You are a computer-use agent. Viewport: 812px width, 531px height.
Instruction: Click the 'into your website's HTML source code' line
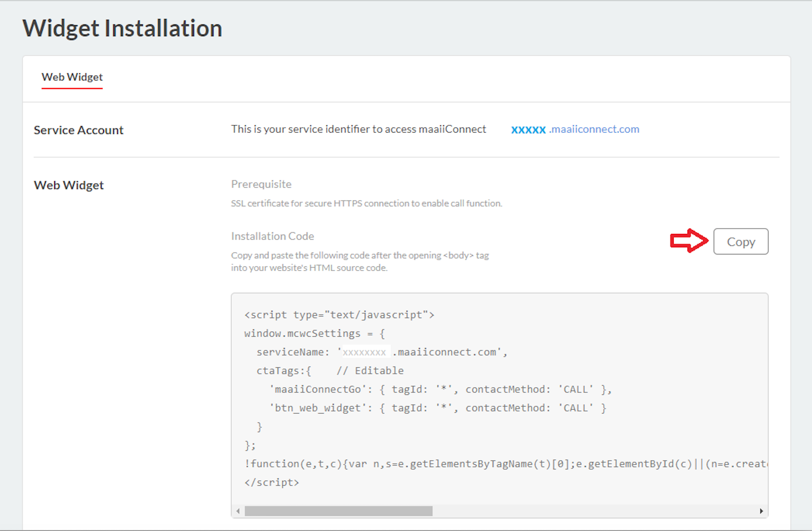pyautogui.click(x=309, y=268)
